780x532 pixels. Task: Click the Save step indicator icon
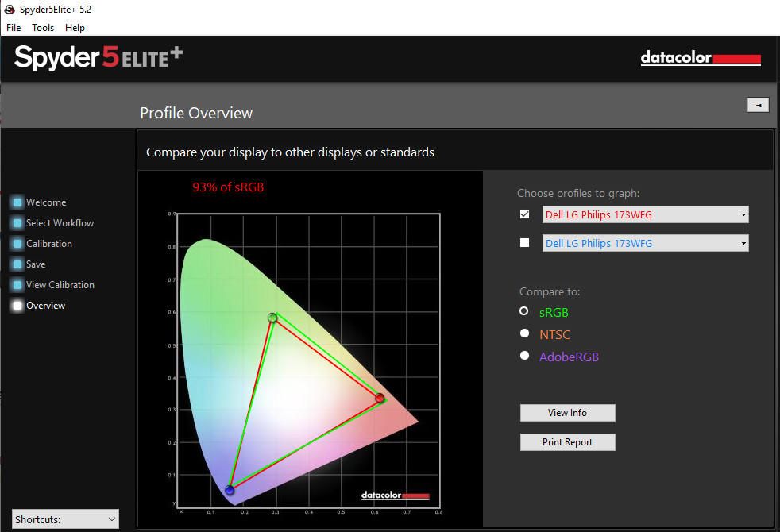pos(17,264)
